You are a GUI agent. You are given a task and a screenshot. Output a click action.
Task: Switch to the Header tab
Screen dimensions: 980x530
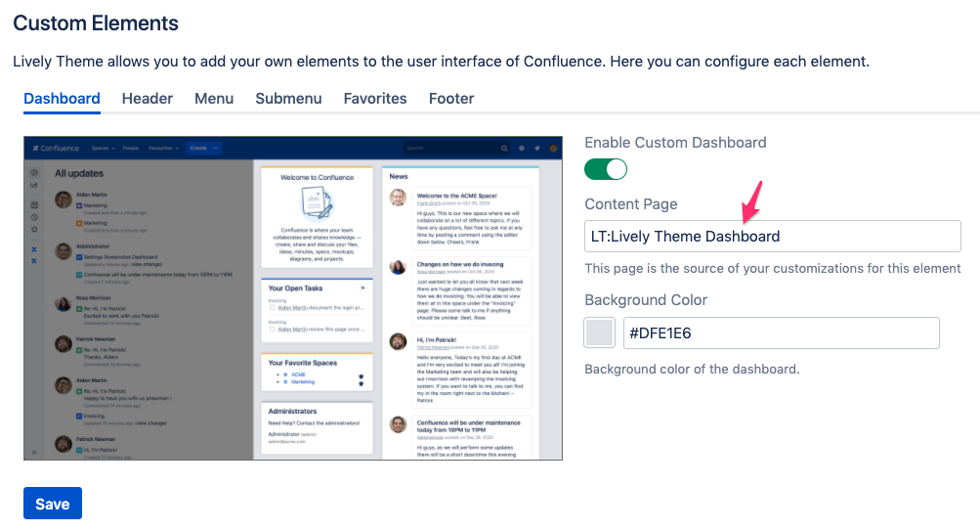pos(148,98)
